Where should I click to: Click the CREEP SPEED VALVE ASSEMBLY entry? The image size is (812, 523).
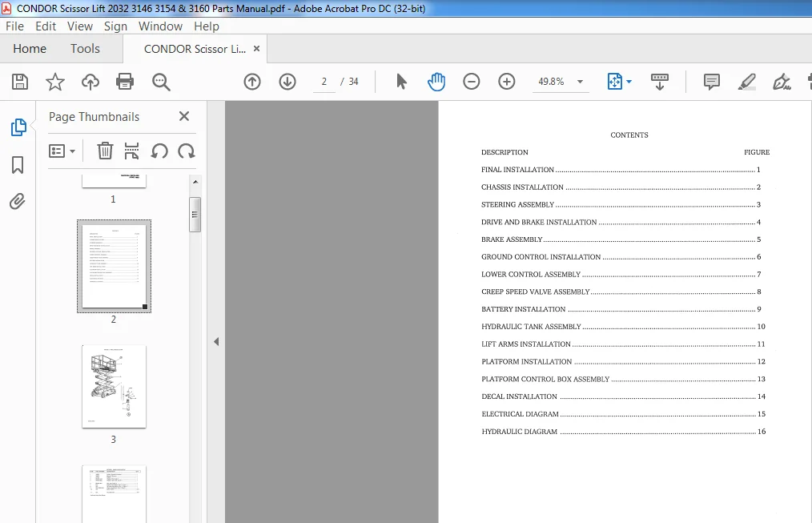(621, 292)
